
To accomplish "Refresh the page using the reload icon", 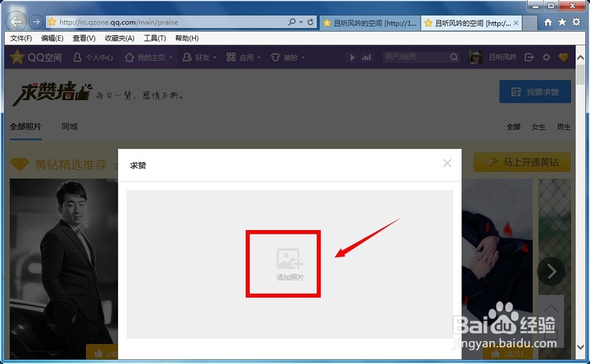I will pyautogui.click(x=310, y=22).
